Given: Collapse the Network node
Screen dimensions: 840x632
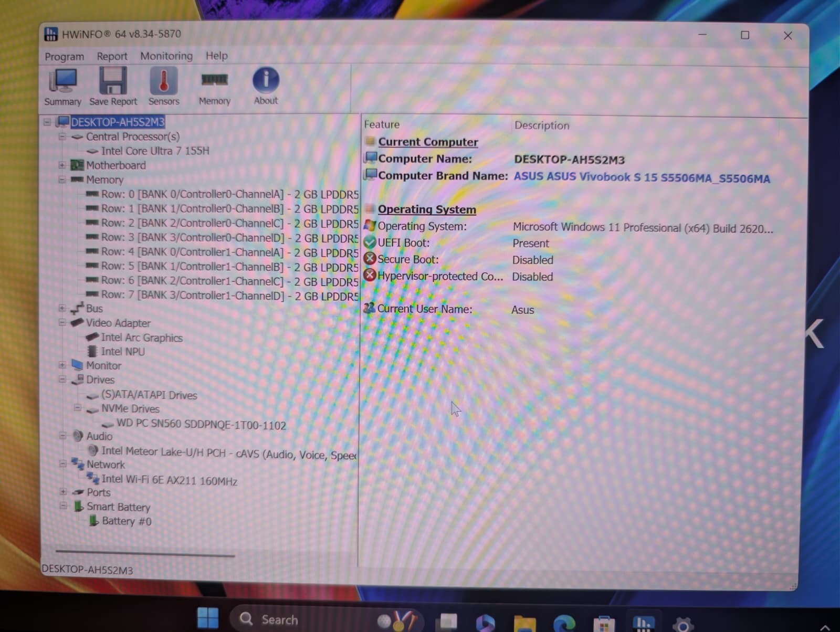Looking at the screenshot, I should tap(62, 464).
